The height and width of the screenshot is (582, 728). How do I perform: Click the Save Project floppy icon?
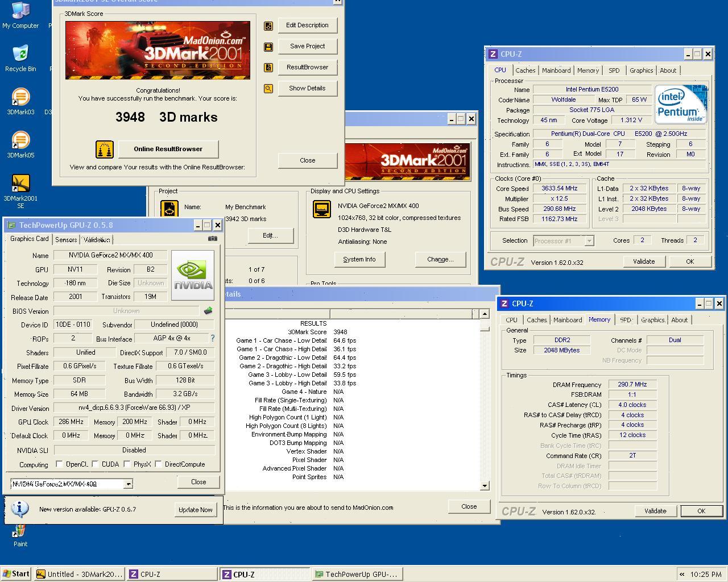coord(268,47)
